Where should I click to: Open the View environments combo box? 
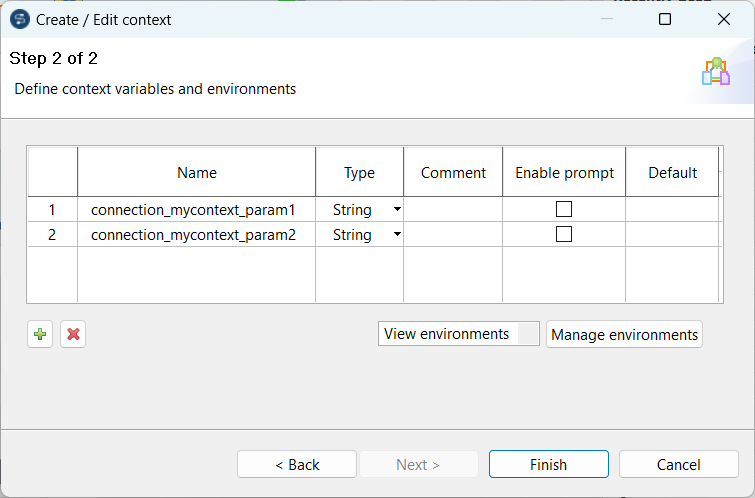pos(458,334)
